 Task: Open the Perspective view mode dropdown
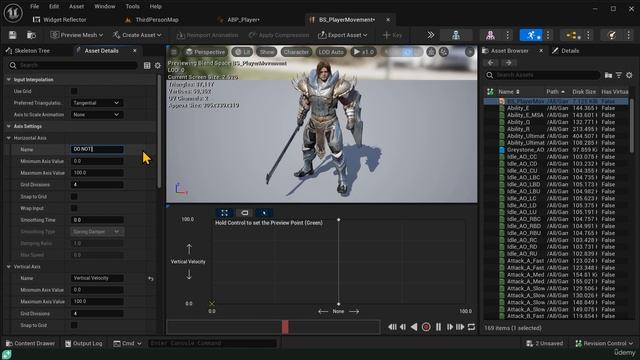205,52
